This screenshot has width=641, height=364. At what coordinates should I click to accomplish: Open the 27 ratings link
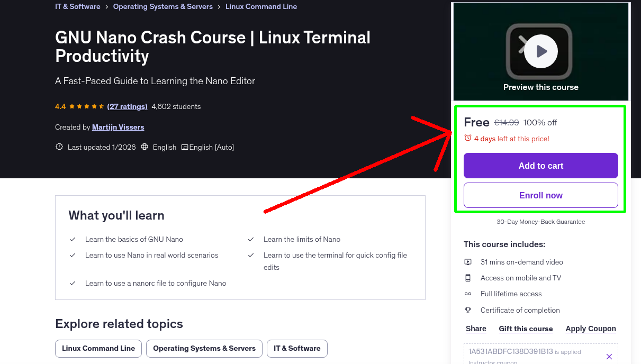click(127, 106)
